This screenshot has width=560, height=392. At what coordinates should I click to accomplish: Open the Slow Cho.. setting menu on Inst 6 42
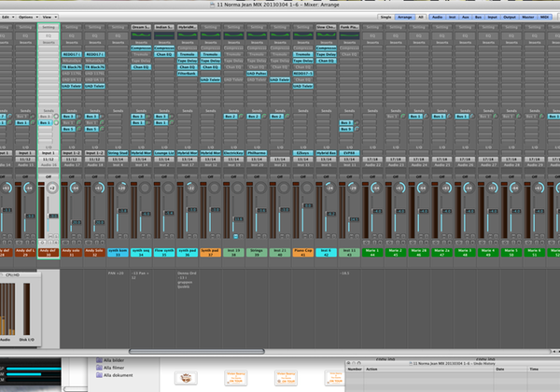point(326,27)
